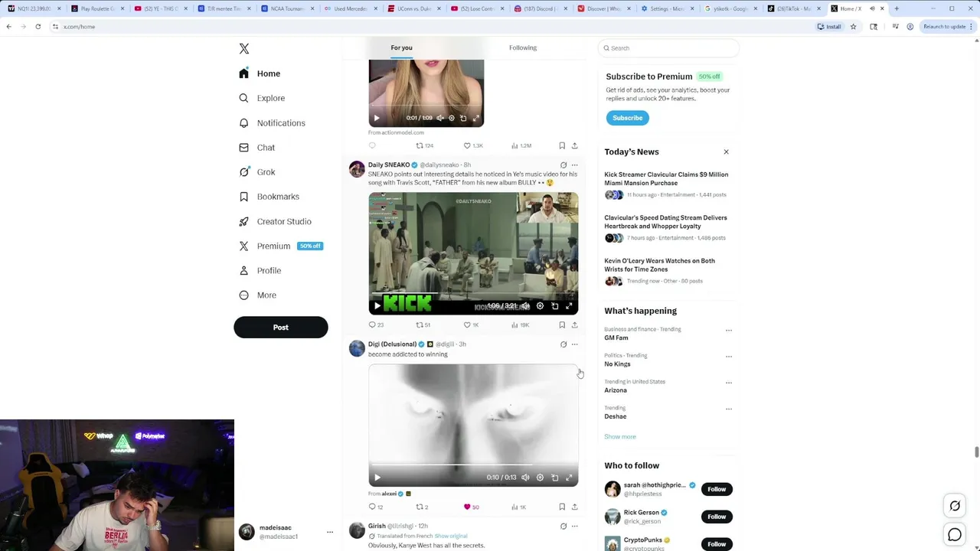
Task: Open more options for GM Fam trend
Action: 728,331
